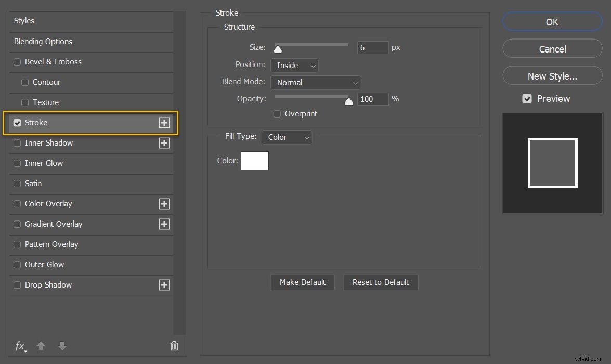
Task: Click the plus icon beside Gradient Overlay
Action: click(x=164, y=224)
